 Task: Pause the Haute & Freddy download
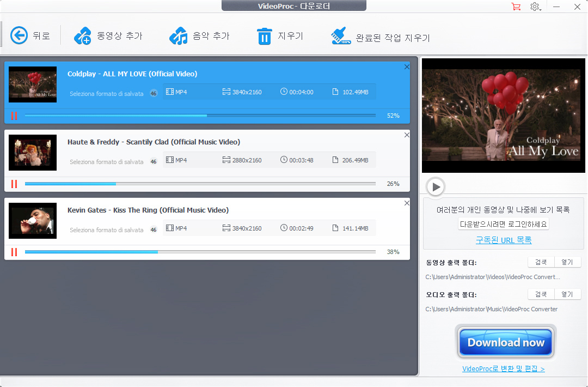(x=14, y=184)
